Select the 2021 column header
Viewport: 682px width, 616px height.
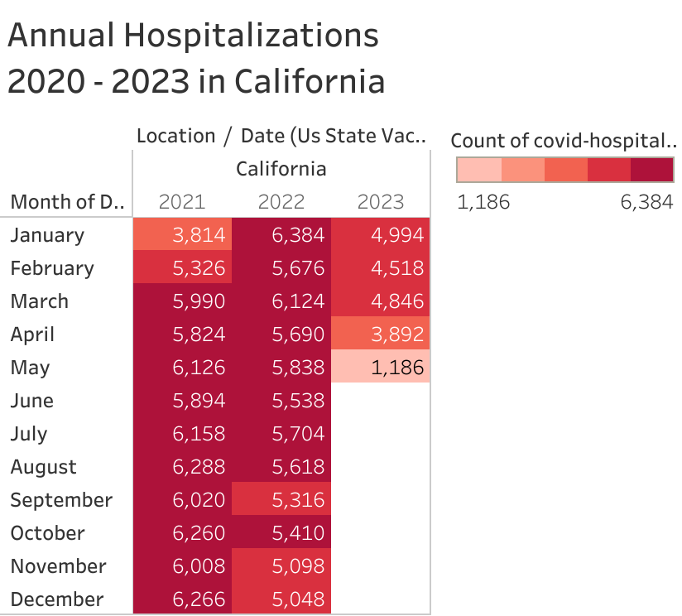click(x=182, y=202)
